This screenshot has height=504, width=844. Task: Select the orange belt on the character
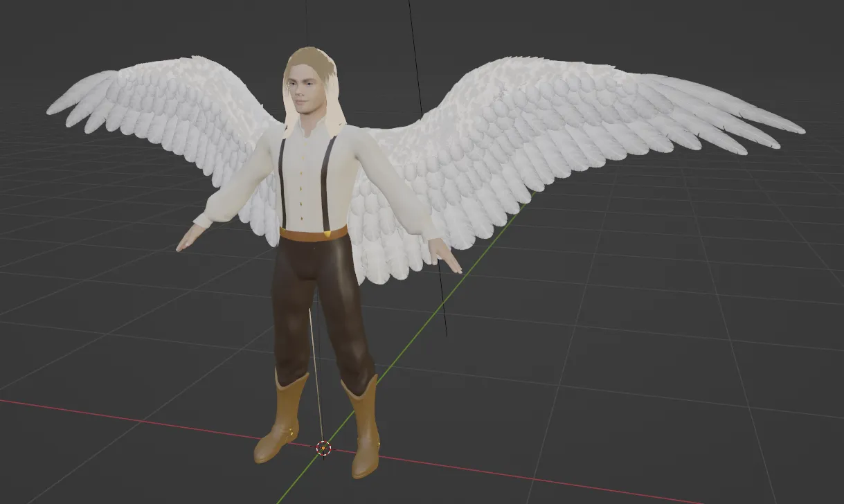click(314, 234)
